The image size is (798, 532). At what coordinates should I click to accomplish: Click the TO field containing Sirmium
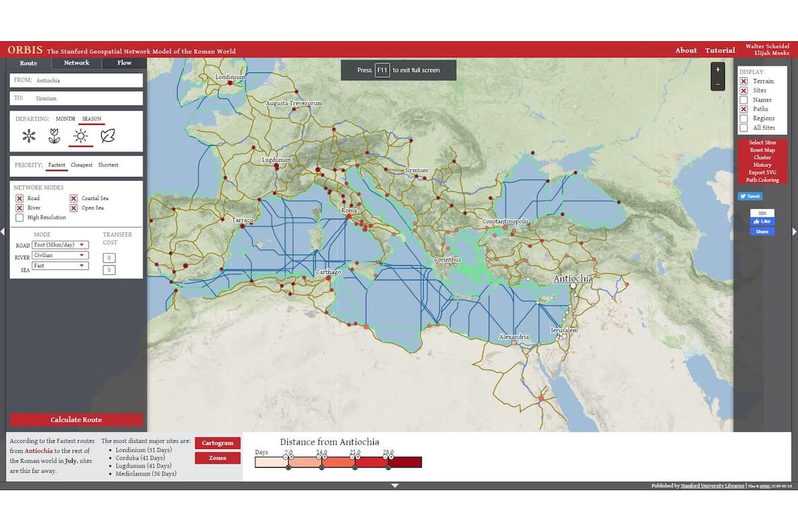[76, 98]
